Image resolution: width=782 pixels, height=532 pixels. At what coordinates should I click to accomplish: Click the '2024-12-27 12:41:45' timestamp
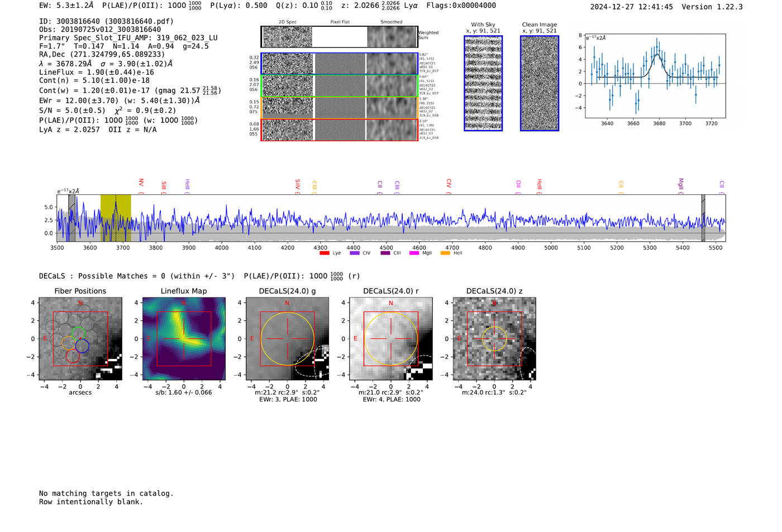[631, 7]
